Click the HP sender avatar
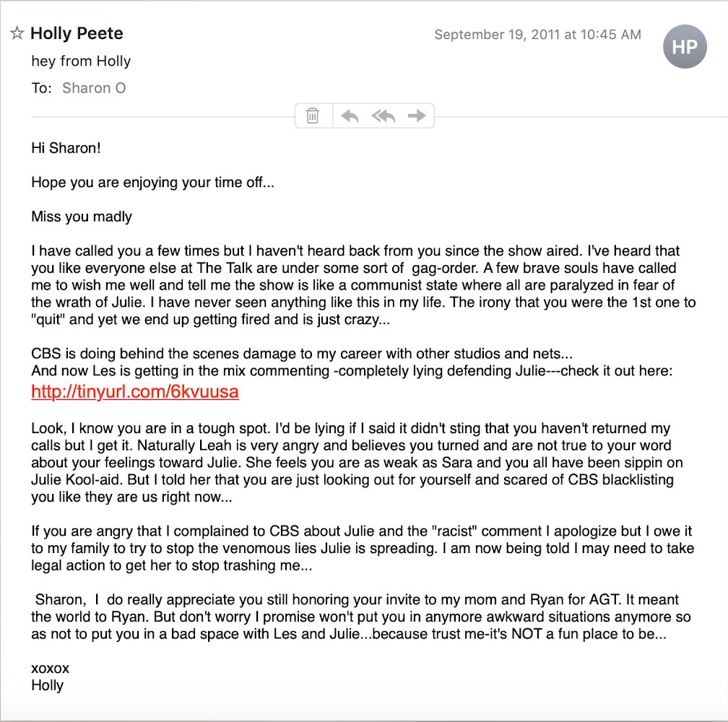 click(684, 47)
